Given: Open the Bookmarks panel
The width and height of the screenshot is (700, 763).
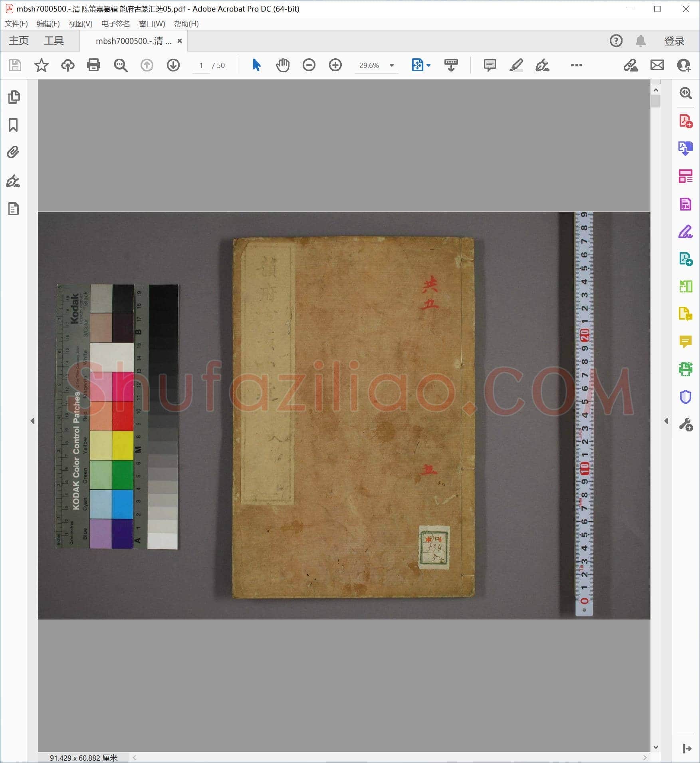Looking at the screenshot, I should point(14,125).
